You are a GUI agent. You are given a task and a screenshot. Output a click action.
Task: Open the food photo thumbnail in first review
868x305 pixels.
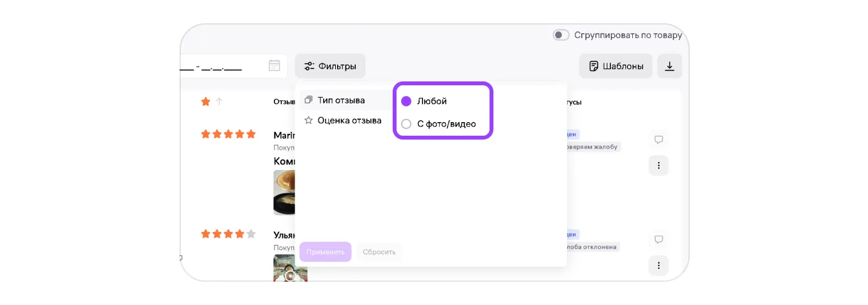point(285,192)
